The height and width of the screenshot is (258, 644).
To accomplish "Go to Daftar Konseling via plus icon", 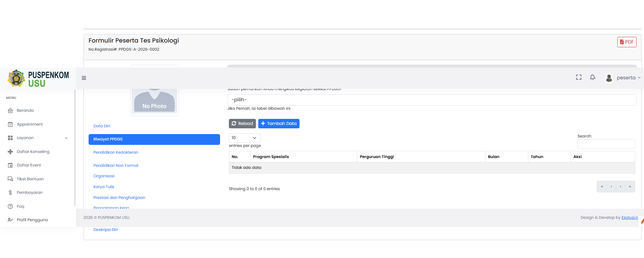I will pyautogui.click(x=10, y=152).
